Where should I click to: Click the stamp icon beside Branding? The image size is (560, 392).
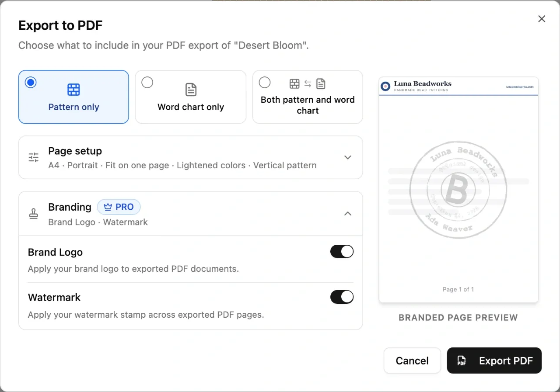coord(34,214)
